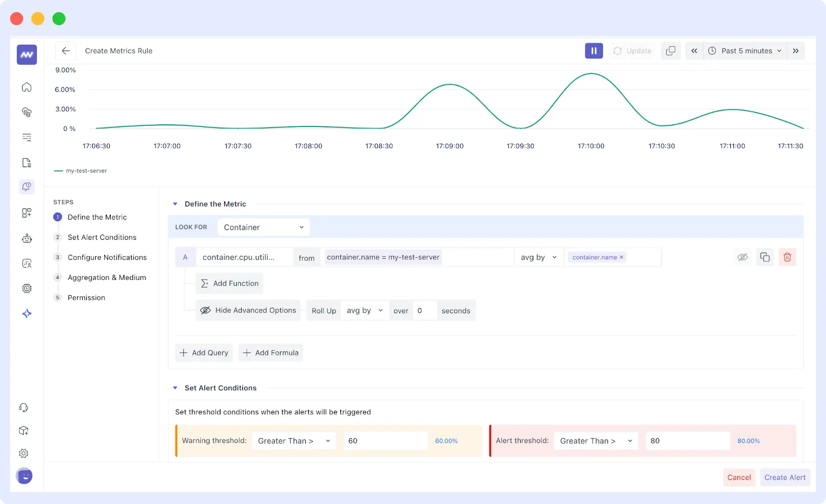
Task: Add a new query with Add Query
Action: tap(203, 352)
